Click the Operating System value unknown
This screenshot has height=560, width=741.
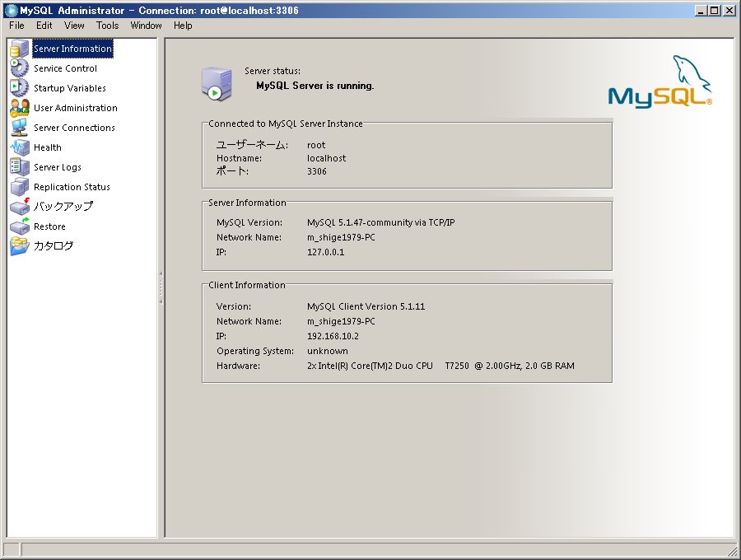click(x=328, y=351)
